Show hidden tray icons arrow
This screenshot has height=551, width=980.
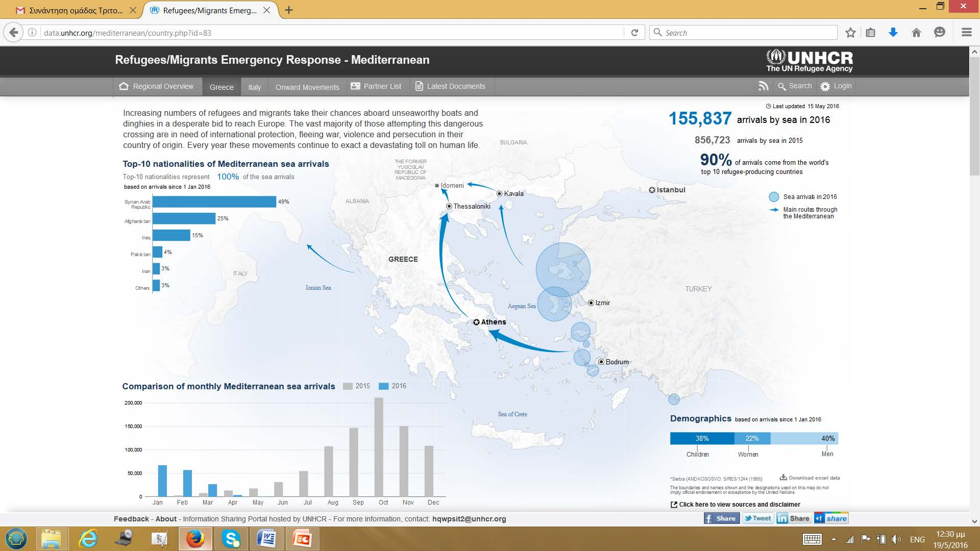(834, 539)
